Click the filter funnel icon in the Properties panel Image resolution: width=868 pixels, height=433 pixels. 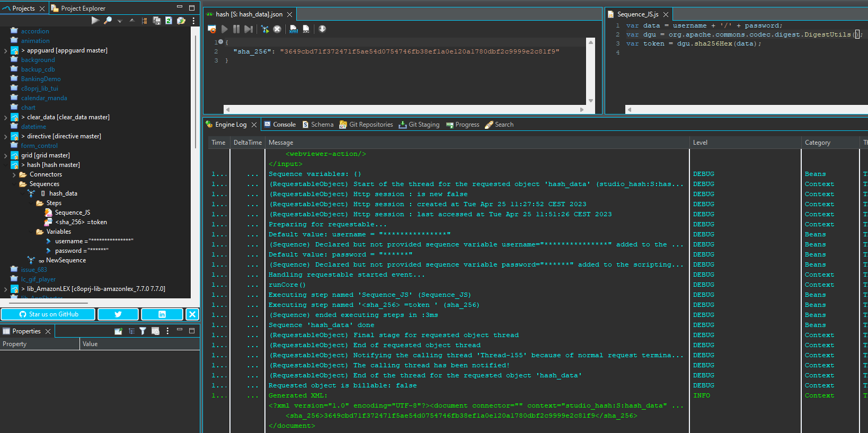[x=143, y=331]
